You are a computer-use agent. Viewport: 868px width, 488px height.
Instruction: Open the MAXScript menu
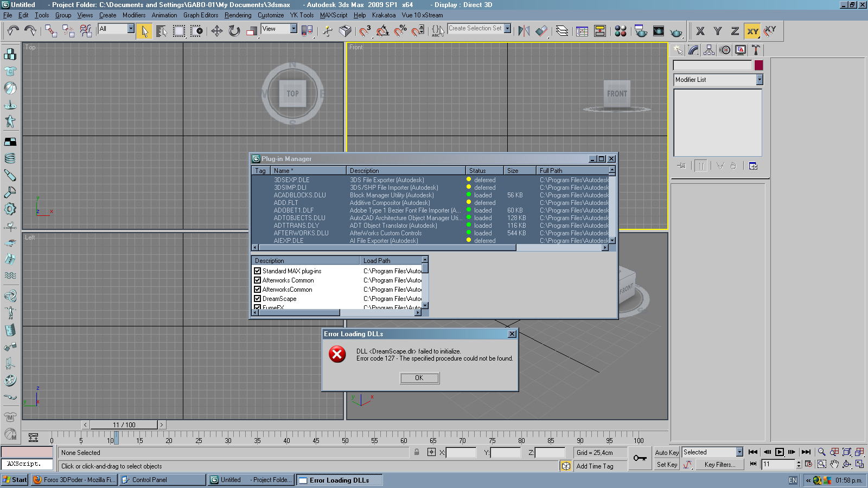(334, 15)
